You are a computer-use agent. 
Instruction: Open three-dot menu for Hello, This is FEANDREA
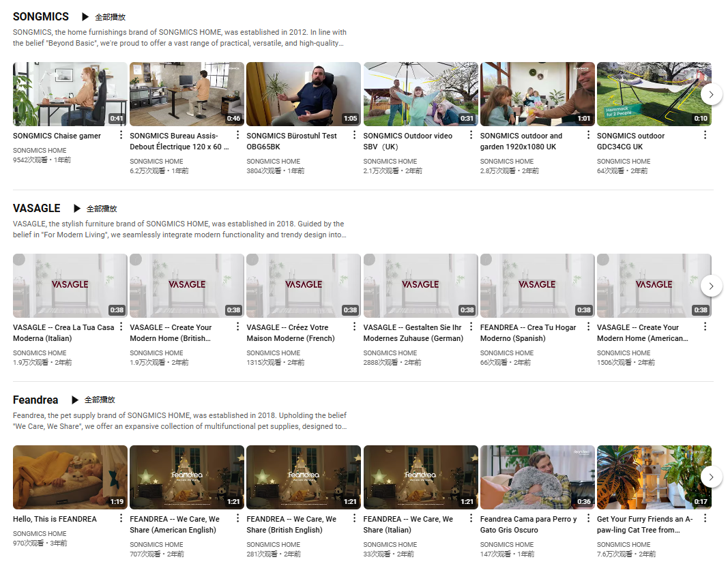tap(121, 518)
